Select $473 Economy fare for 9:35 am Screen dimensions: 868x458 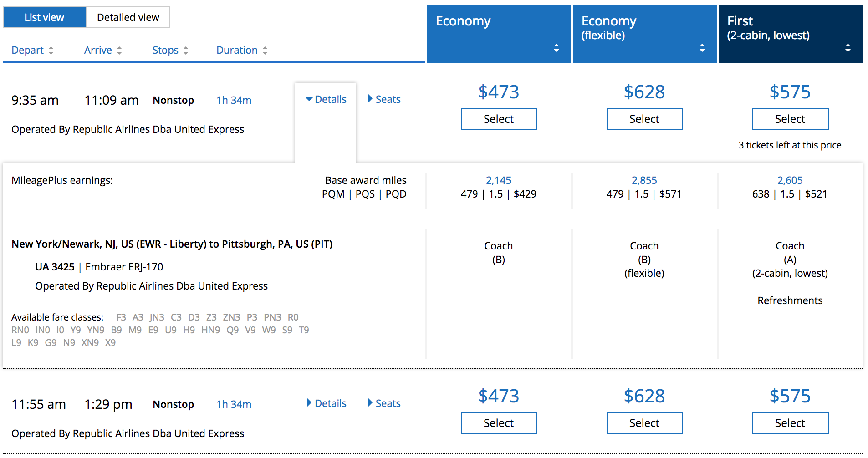[x=499, y=119]
